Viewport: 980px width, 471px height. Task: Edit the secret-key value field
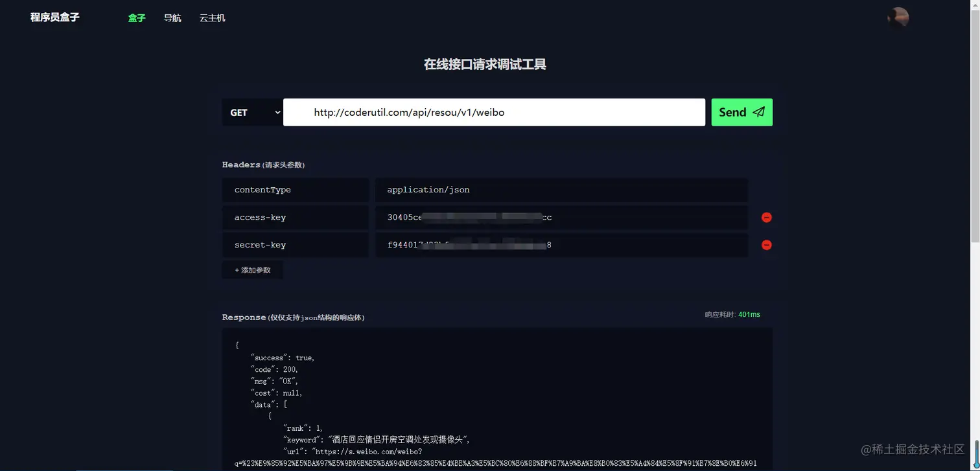(x=561, y=245)
